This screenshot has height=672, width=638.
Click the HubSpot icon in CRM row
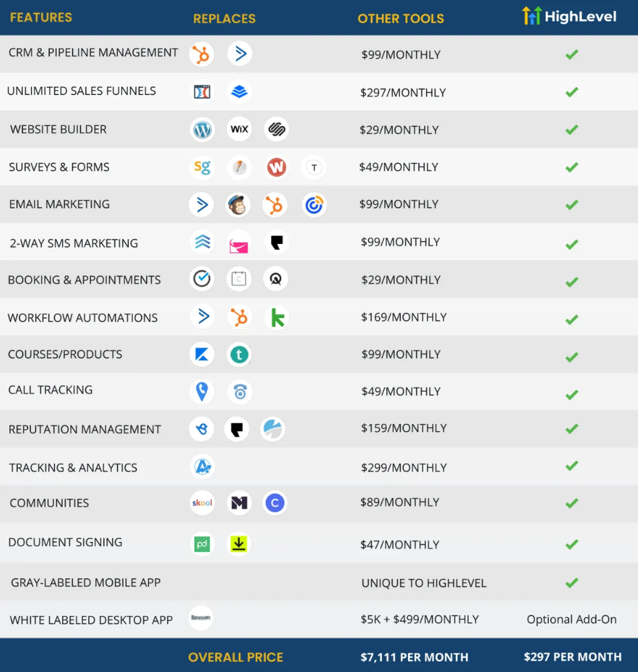pyautogui.click(x=202, y=54)
